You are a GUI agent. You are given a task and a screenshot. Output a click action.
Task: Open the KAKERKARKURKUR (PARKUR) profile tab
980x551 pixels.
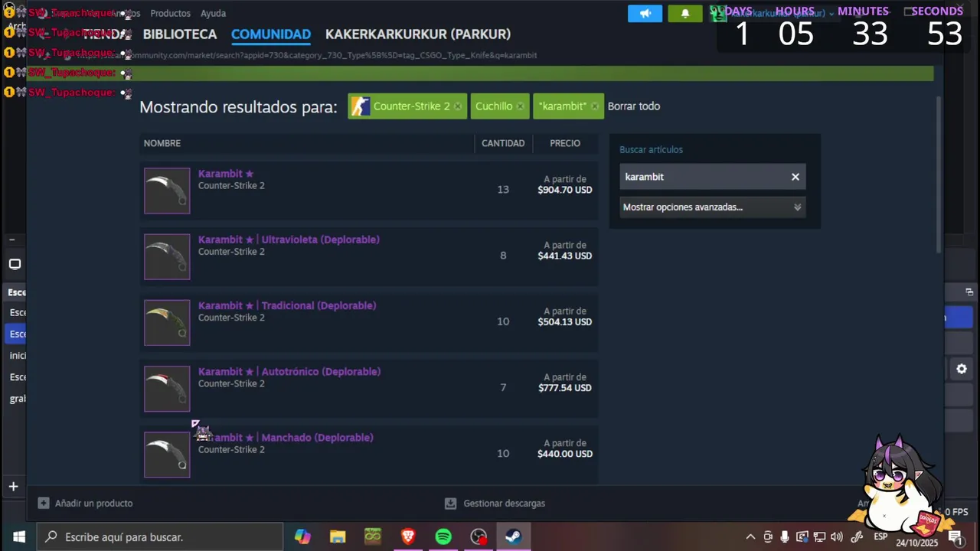click(x=418, y=34)
